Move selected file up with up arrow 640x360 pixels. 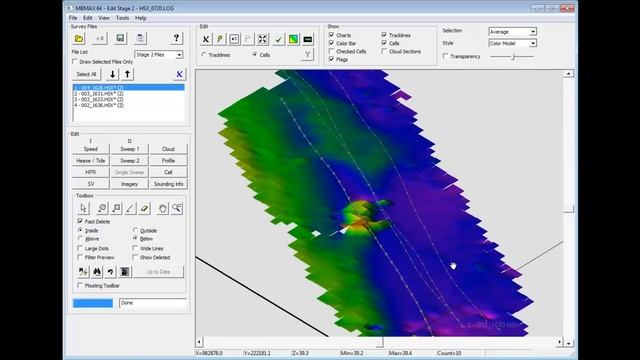(x=127, y=74)
